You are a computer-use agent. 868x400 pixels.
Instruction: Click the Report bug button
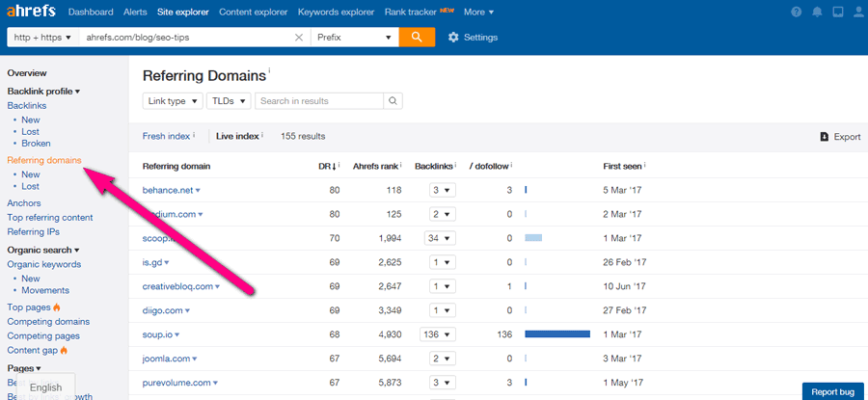tap(832, 391)
